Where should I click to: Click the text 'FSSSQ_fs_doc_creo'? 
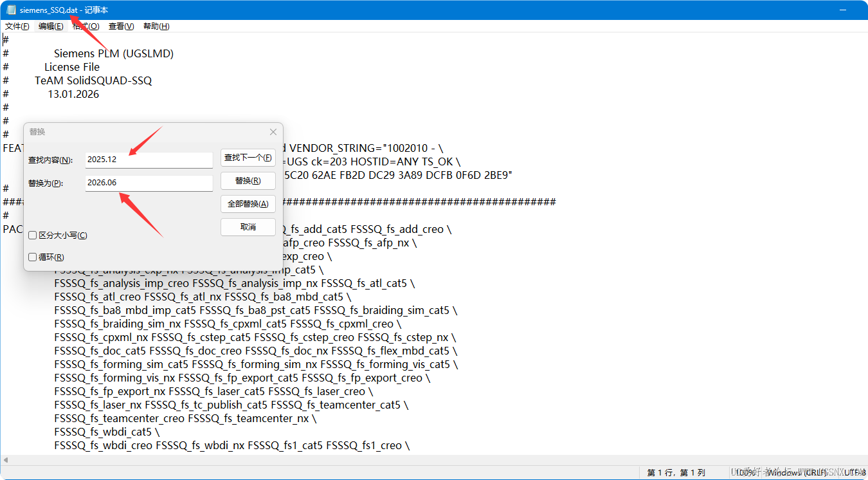pyautogui.click(x=195, y=351)
